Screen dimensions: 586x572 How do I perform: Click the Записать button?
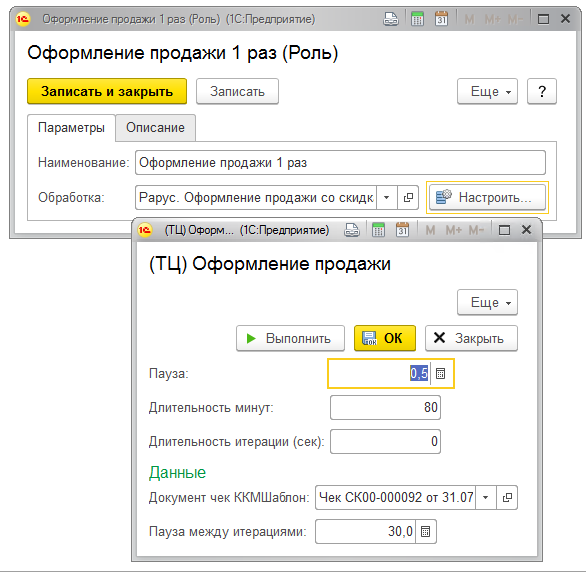point(237,92)
